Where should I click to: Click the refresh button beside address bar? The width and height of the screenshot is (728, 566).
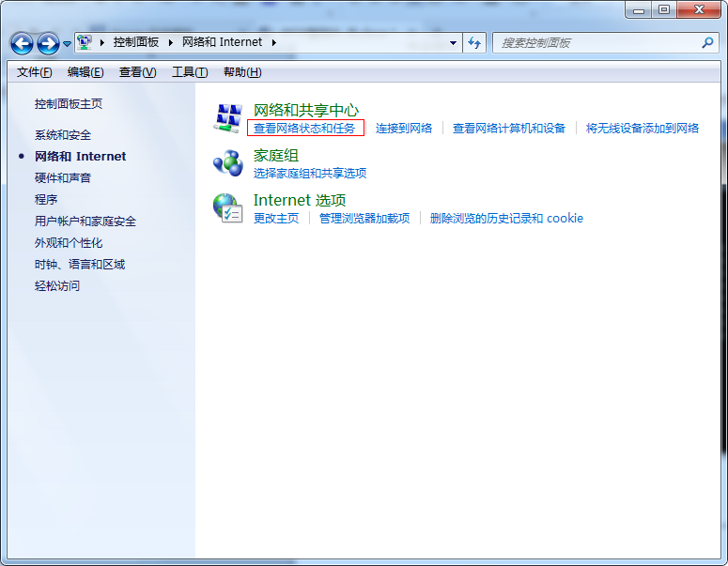[474, 42]
